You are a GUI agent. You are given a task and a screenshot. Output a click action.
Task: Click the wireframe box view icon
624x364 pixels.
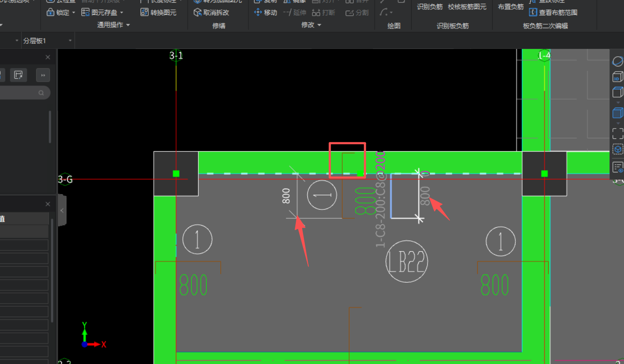tap(618, 92)
